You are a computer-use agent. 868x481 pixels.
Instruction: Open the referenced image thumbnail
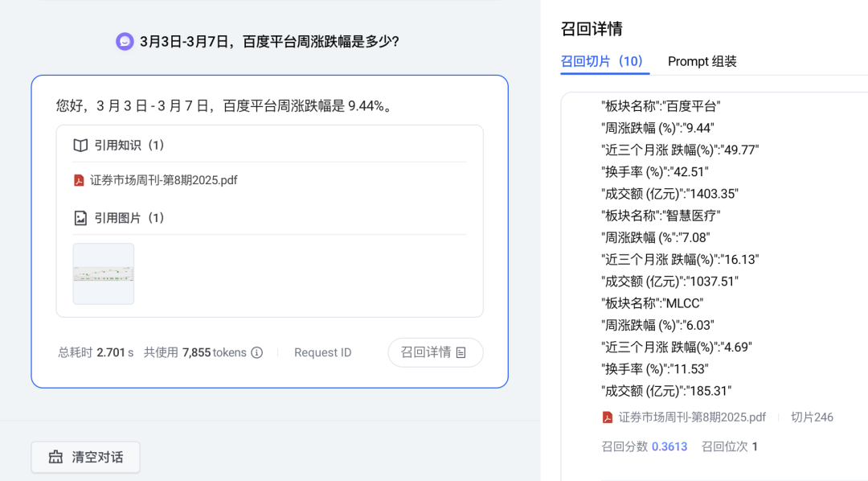pos(104,273)
